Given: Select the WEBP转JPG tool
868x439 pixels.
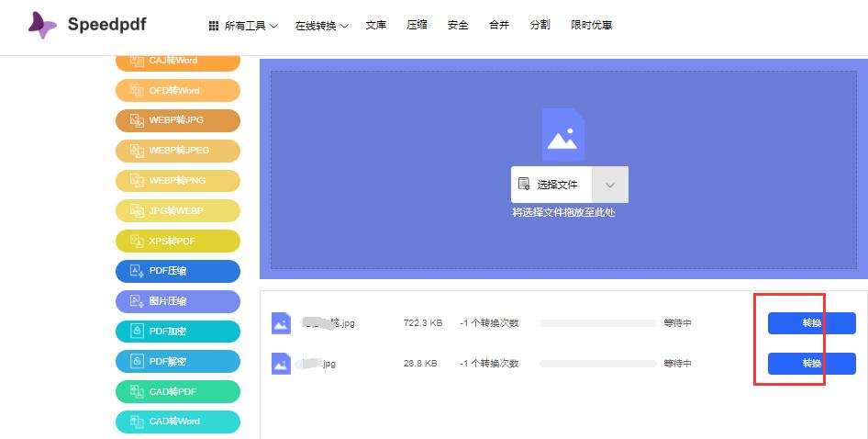Looking at the screenshot, I should pyautogui.click(x=178, y=120).
